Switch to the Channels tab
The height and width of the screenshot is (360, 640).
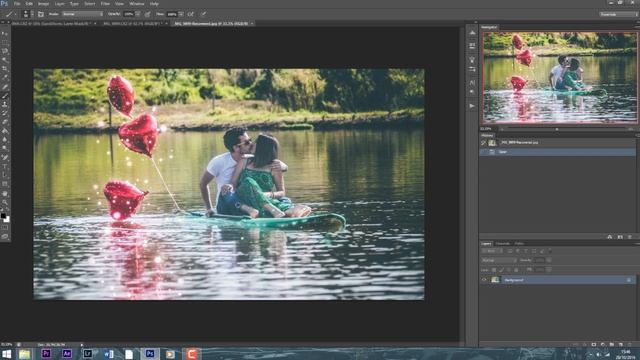coord(502,243)
